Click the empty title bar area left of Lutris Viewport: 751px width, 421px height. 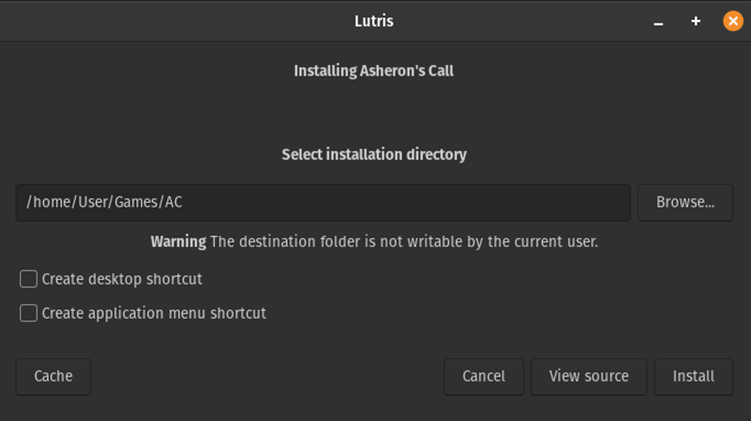coord(150,21)
